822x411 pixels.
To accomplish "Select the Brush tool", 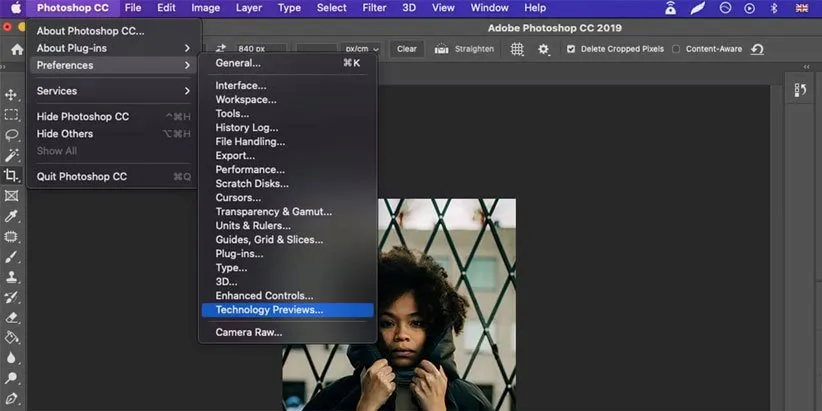I will [x=12, y=257].
